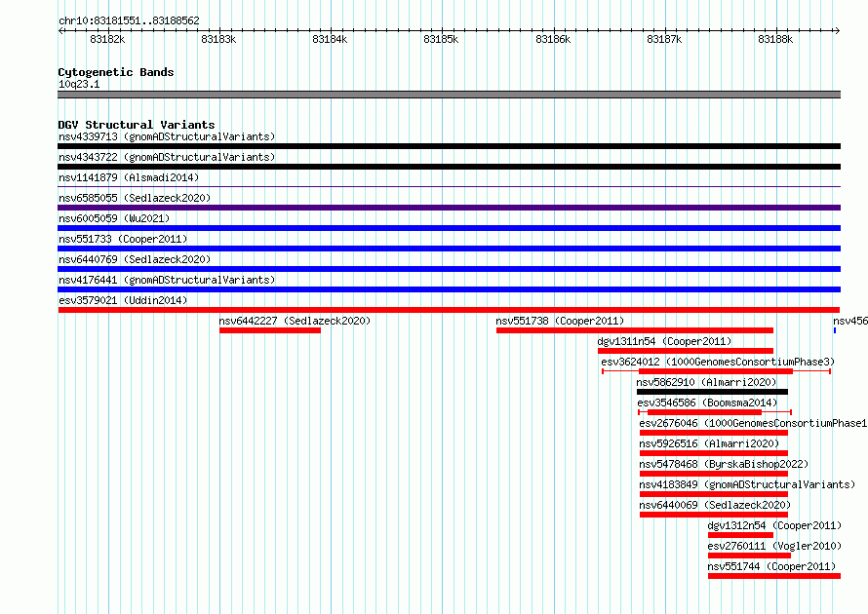Click nsv6585055 (Sedlazeck2020) label

tap(135, 198)
